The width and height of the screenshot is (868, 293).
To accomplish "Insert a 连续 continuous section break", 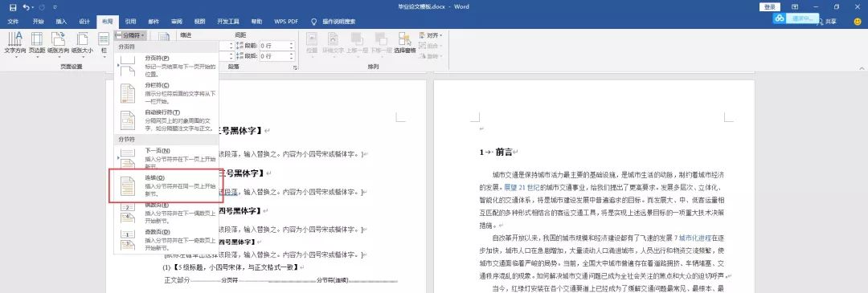I will pyautogui.click(x=166, y=185).
